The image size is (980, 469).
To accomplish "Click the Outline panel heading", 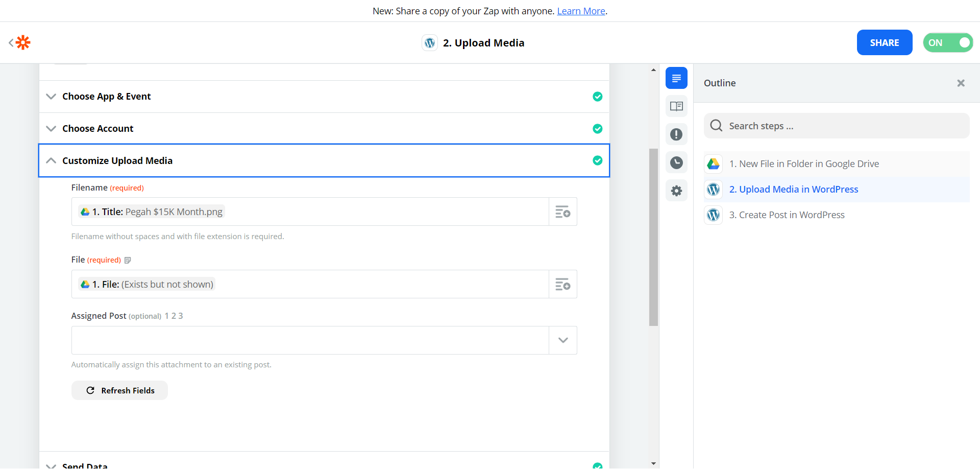I will 720,83.
